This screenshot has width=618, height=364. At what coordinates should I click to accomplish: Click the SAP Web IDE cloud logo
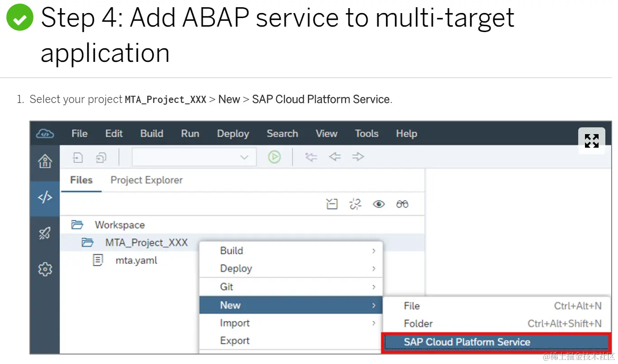45,134
